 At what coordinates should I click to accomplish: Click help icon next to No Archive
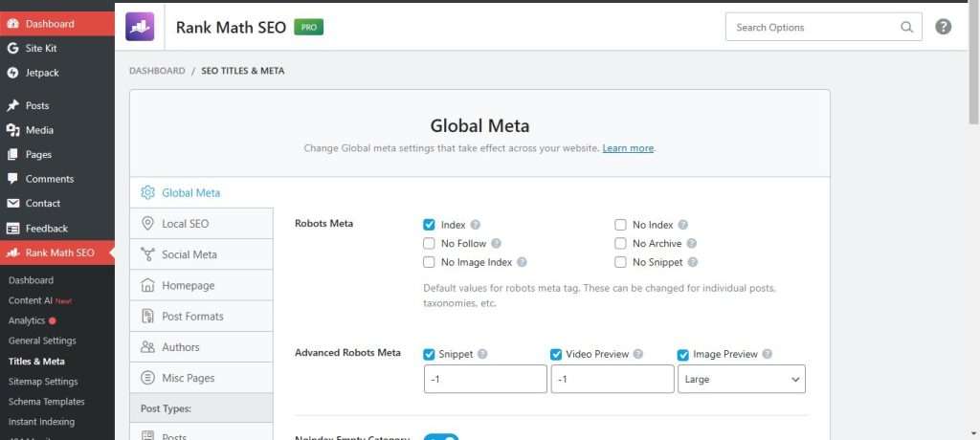(x=691, y=244)
